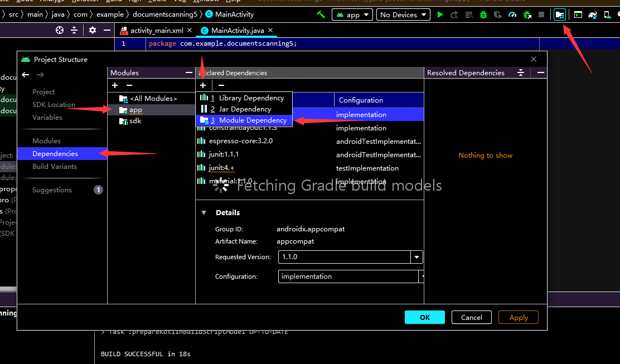Click the Project Structure toolbar icon
This screenshot has height=364, width=620.
pos(559,14)
